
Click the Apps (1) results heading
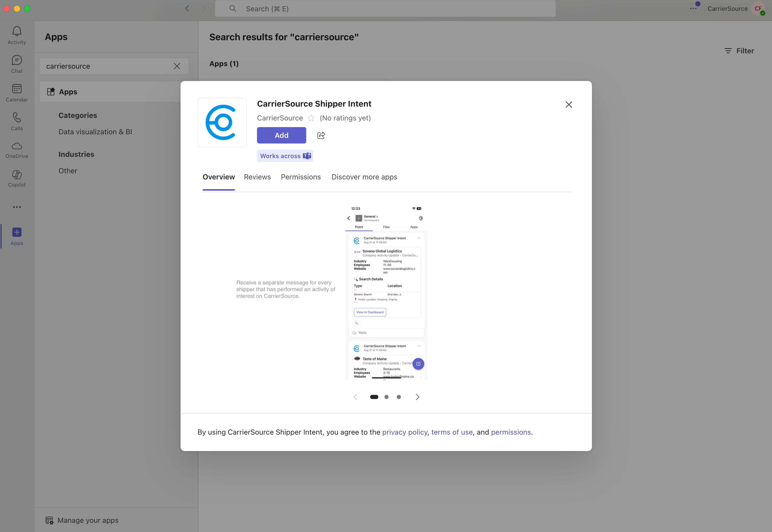[x=224, y=63]
